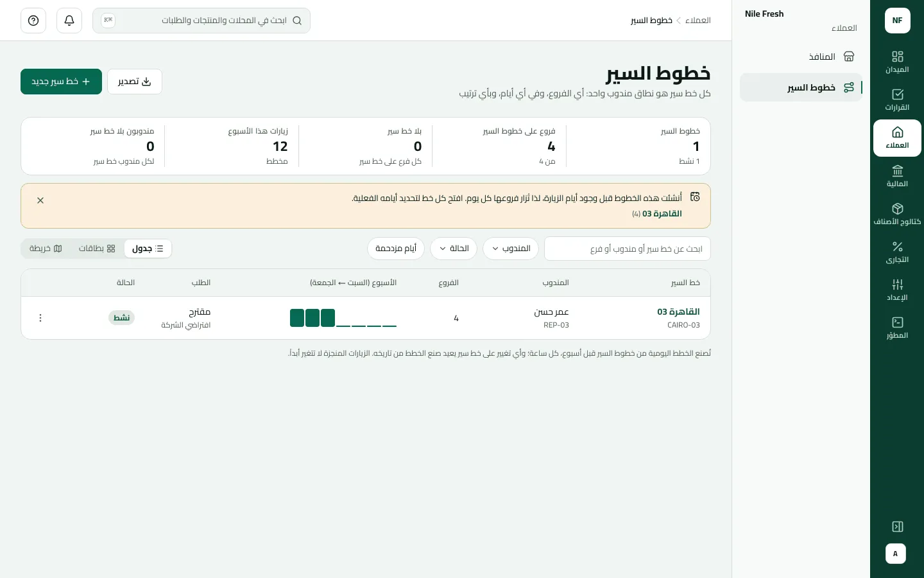Switch to بطاقات cards view
Screen dimensions: 924x578
click(x=97, y=249)
